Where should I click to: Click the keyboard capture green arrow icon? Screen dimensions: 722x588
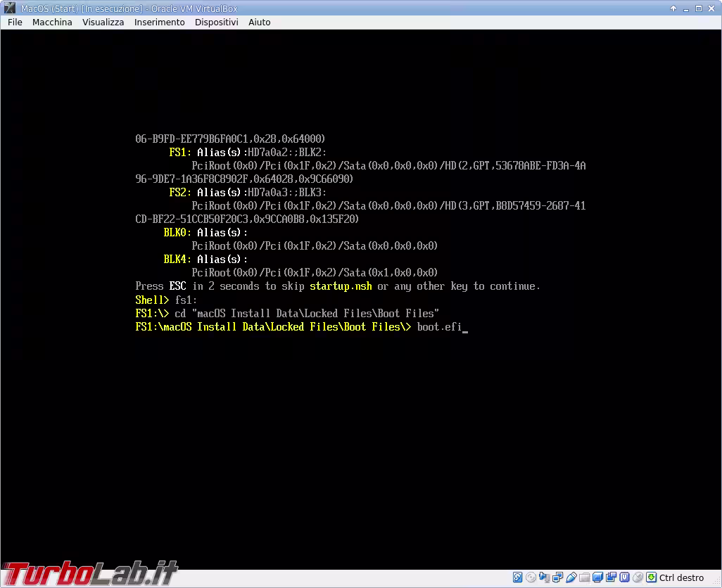coord(651,577)
